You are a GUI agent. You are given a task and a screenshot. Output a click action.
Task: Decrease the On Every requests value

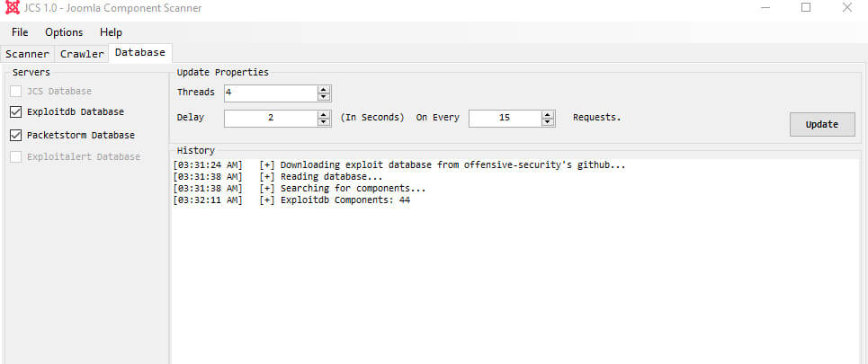[x=548, y=121]
